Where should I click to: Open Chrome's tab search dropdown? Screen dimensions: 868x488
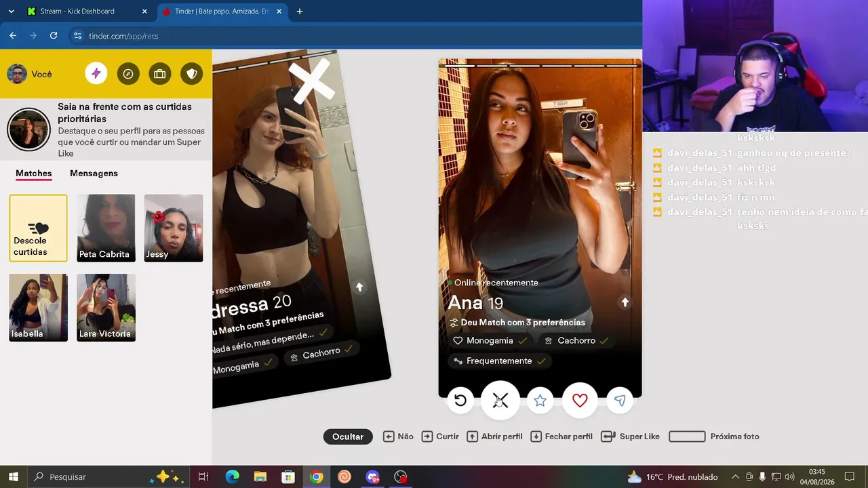coord(11,11)
